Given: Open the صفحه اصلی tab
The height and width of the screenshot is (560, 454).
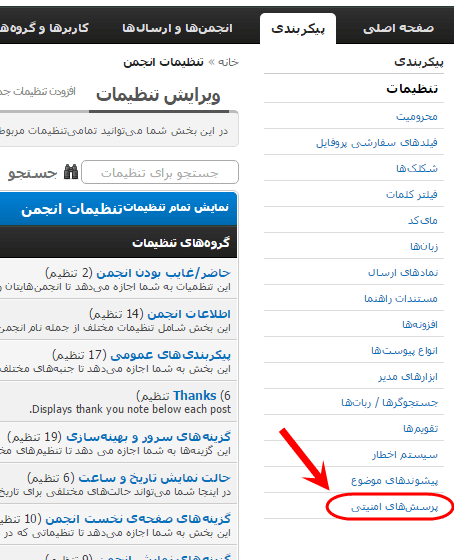Looking at the screenshot, I should click(x=399, y=28).
